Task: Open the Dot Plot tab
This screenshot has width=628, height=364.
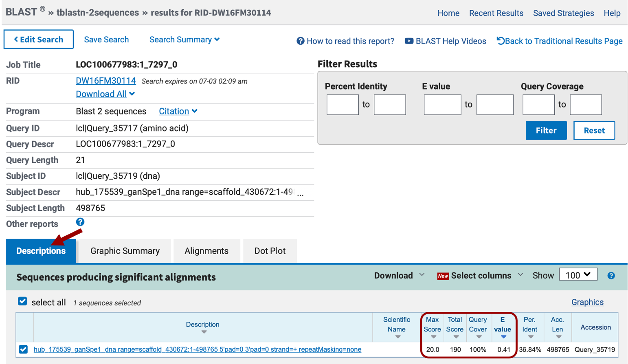Action: point(270,251)
